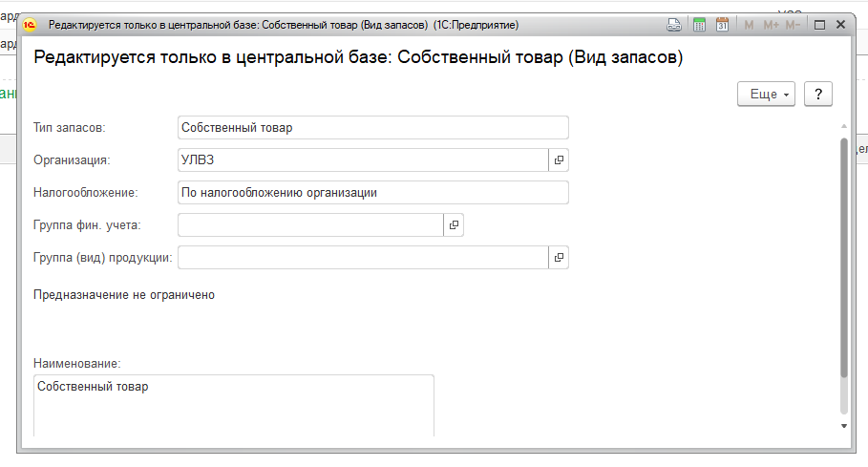Screen dimensions: 868x467
Task: Click the M memory icon
Action: tap(749, 25)
